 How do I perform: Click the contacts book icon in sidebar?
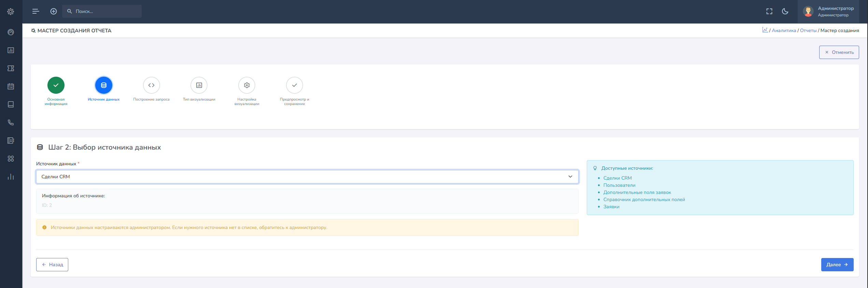[x=11, y=141]
